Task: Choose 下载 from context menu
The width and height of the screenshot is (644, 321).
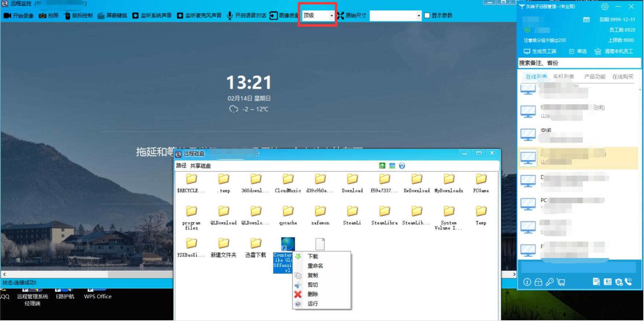Action: [313, 257]
